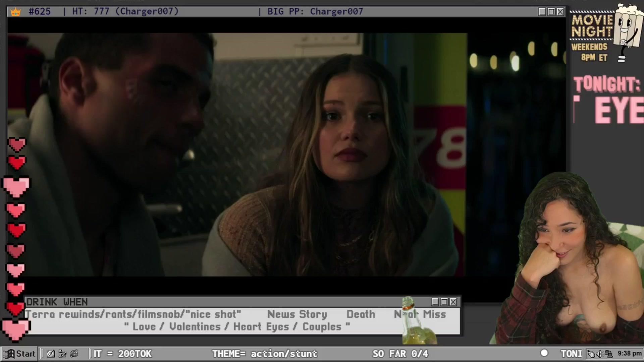Screen dimensions: 644x362
Task: Click the popcorn mascot Movie Night logo
Action: (628, 34)
